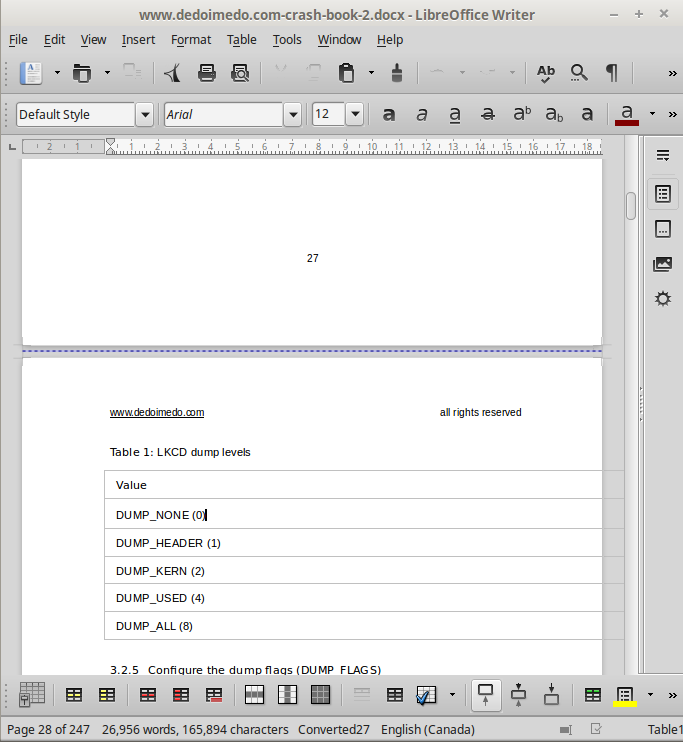Toggle Strikethrough formatting
The image size is (683, 742).
tap(488, 114)
